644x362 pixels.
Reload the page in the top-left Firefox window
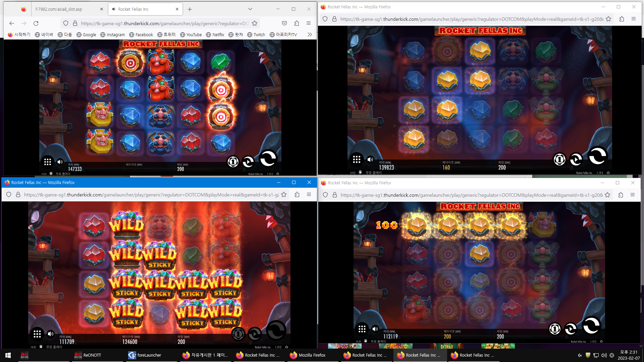[x=36, y=23]
